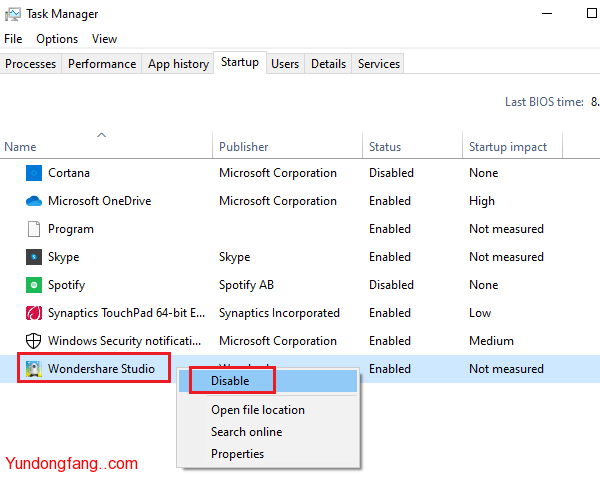Click the Spotify AB publisher cell
The width and height of the screenshot is (600, 477).
coord(246,285)
